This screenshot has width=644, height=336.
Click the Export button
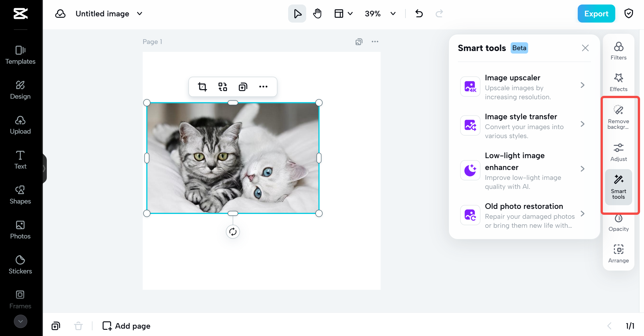596,14
